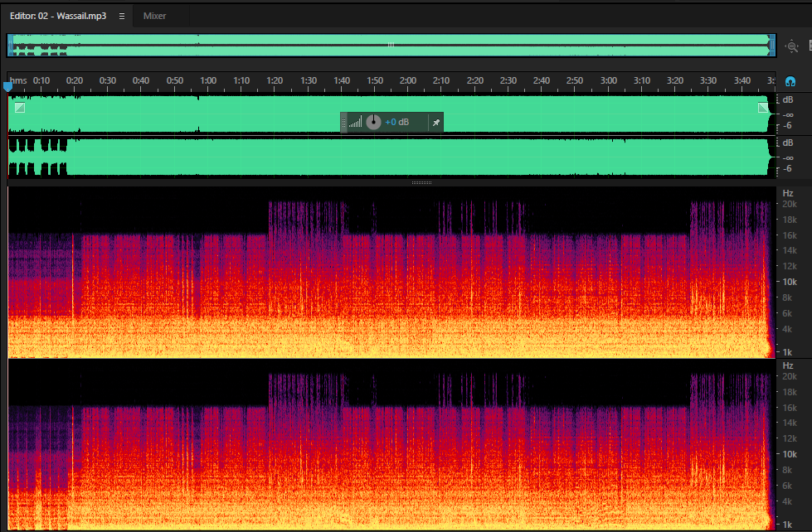This screenshot has width=812, height=532.
Task: Switch to the Mixer tab
Action: [154, 16]
